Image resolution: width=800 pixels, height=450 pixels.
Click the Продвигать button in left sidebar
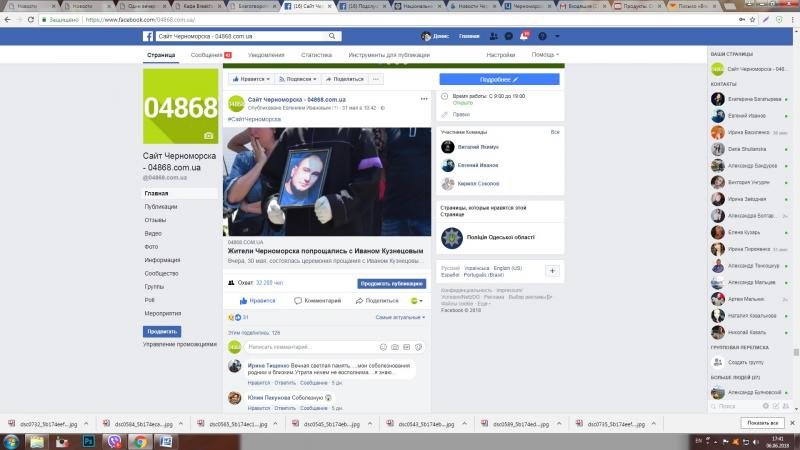(162, 332)
